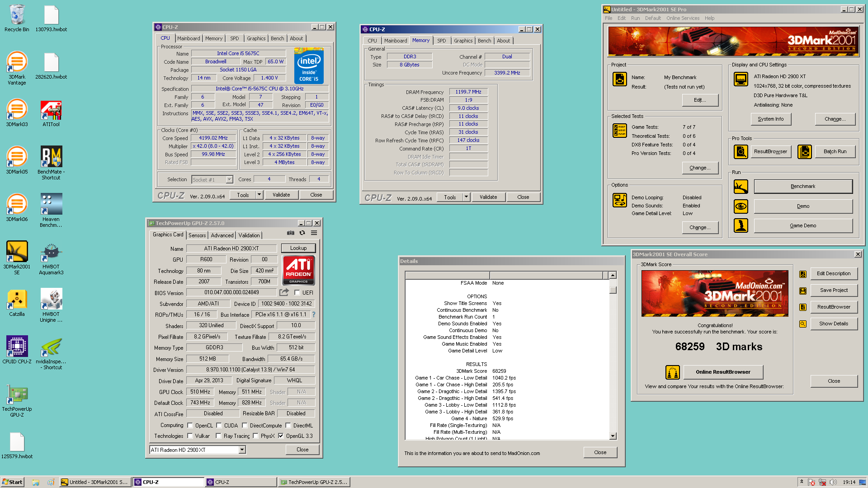Click Lookup button in GPU-Z

pos(298,248)
